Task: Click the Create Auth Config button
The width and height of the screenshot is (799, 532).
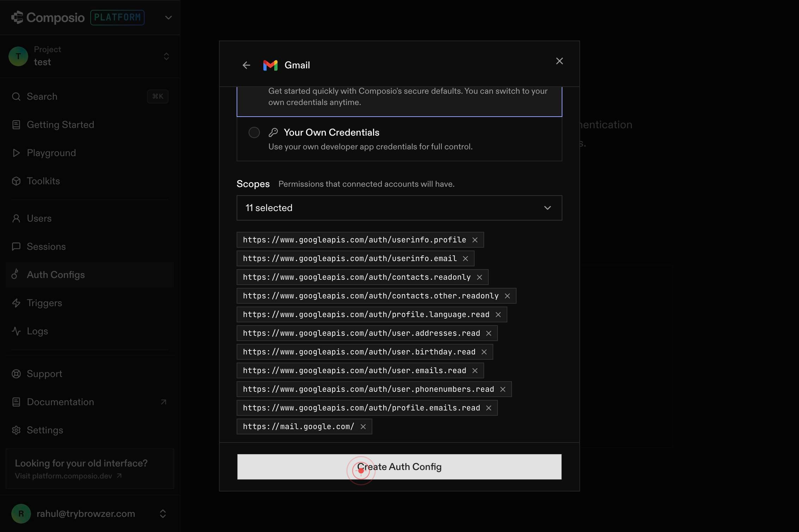Action: [399, 467]
